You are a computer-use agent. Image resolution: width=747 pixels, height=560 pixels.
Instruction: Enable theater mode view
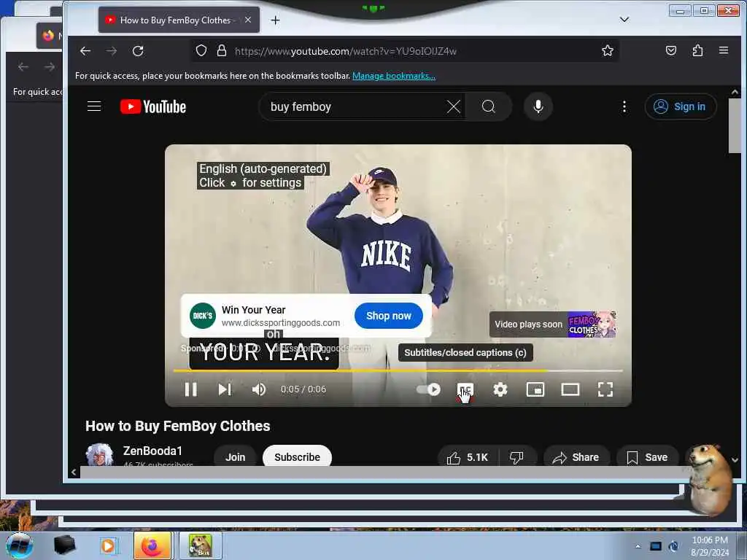pyautogui.click(x=570, y=389)
